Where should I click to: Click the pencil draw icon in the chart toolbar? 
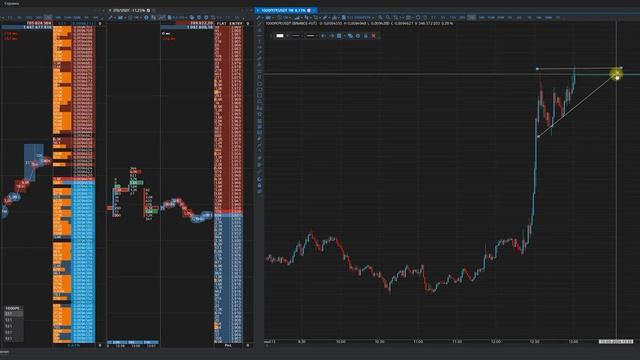pyautogui.click(x=258, y=18)
